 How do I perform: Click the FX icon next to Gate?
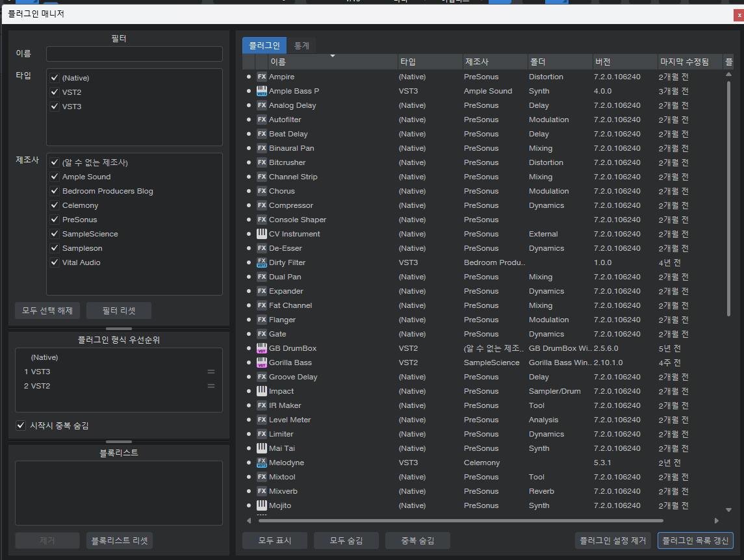click(261, 334)
